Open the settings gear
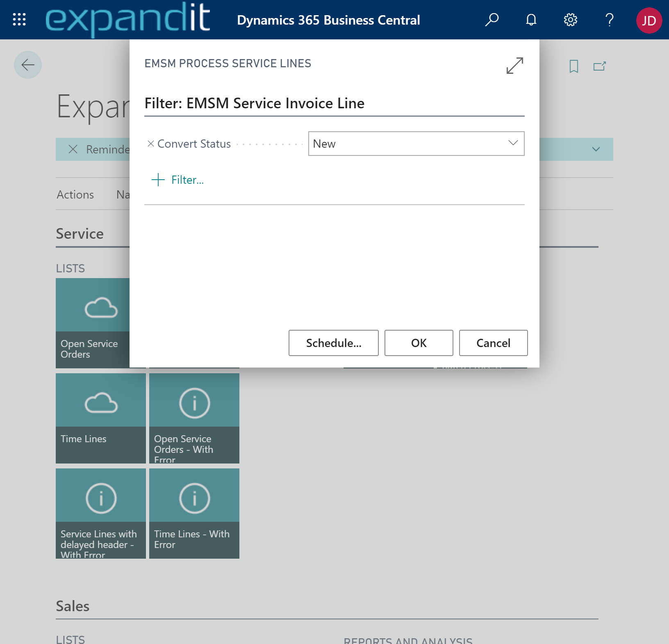This screenshot has width=669, height=644. pos(570,20)
